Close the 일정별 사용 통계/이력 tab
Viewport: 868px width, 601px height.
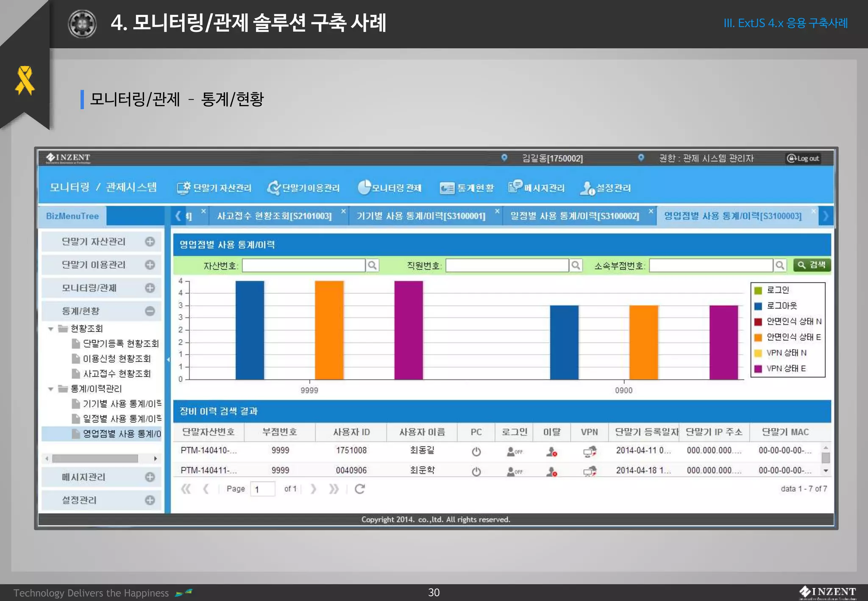[x=651, y=211]
